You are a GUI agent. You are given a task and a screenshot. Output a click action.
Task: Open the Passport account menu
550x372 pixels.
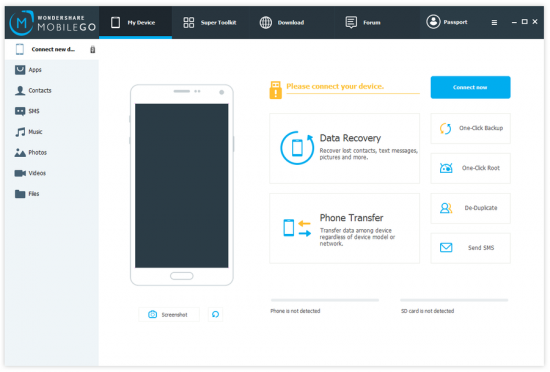[447, 22]
